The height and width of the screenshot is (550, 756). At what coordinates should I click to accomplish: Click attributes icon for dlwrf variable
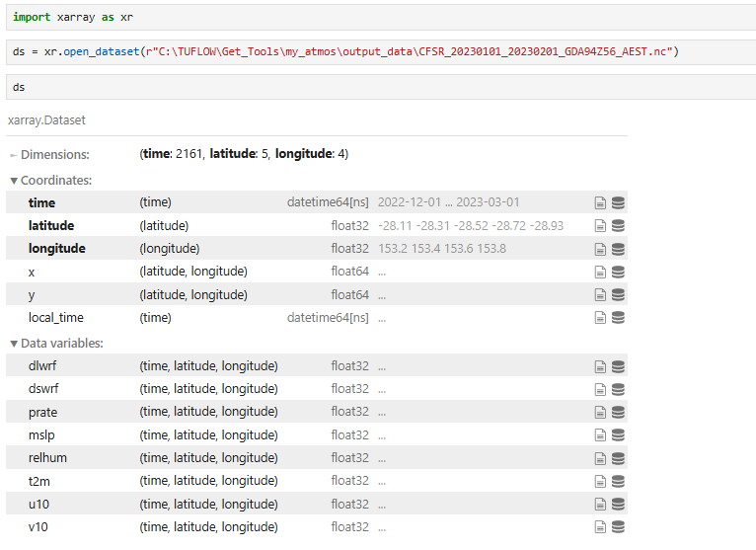point(600,365)
